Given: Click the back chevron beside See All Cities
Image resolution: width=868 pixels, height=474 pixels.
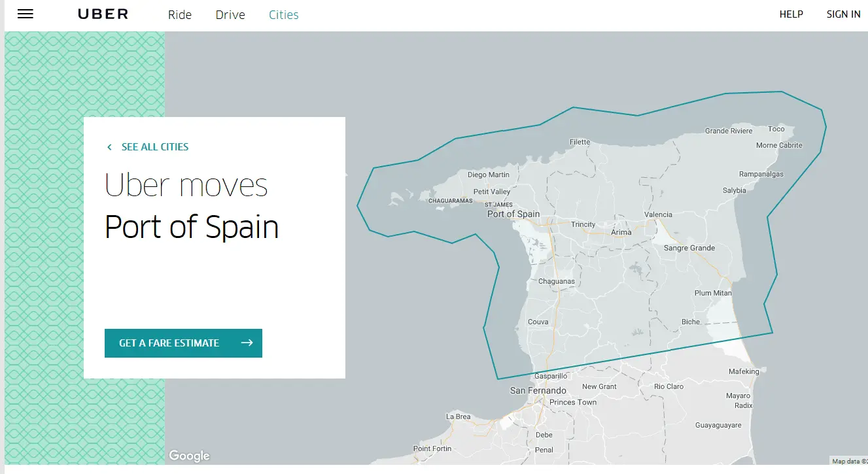Looking at the screenshot, I should coord(109,147).
